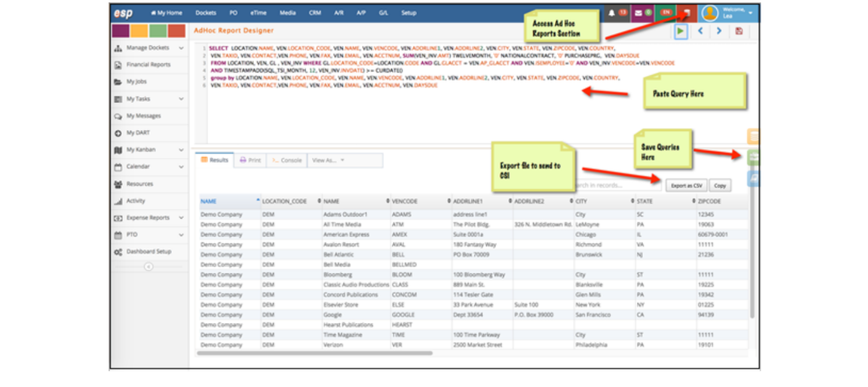Open Resources in the sidebar
868x387 pixels.
pyautogui.click(x=149, y=184)
